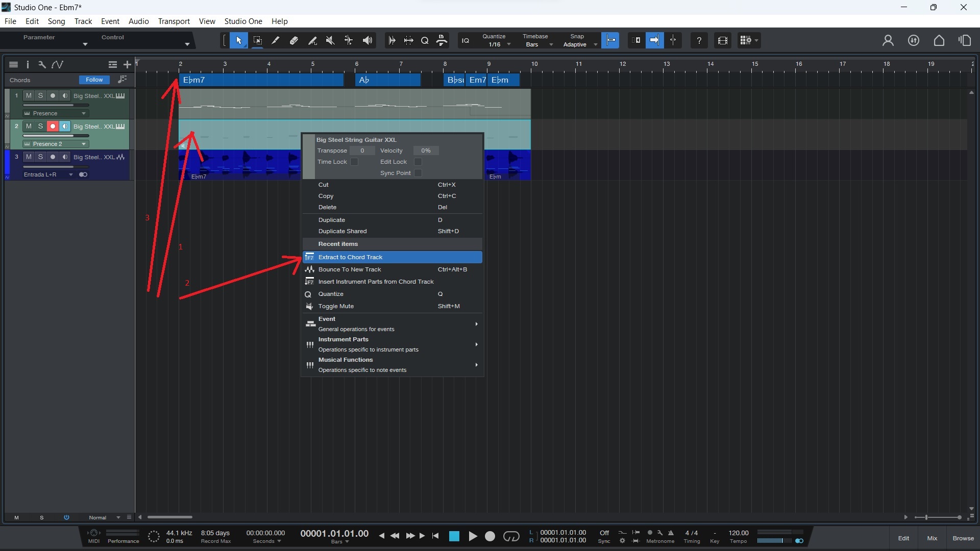980x551 pixels.
Task: Select the Eraser tool
Action: point(294,40)
